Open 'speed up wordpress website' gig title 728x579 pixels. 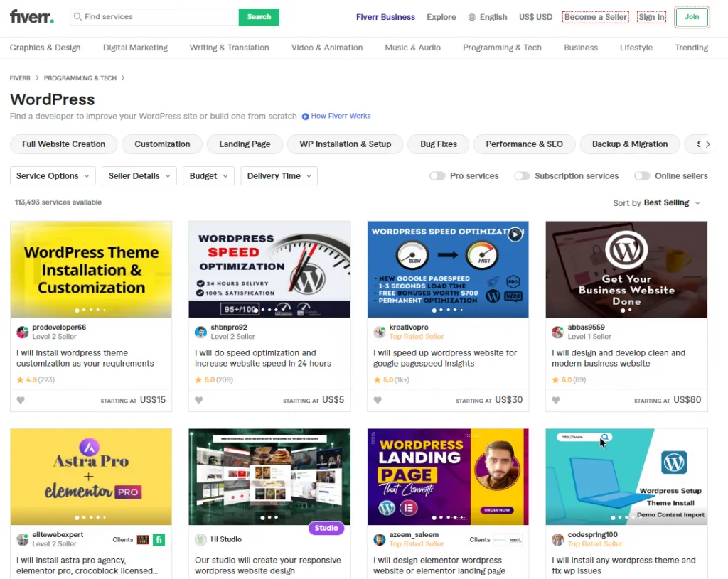pos(445,358)
